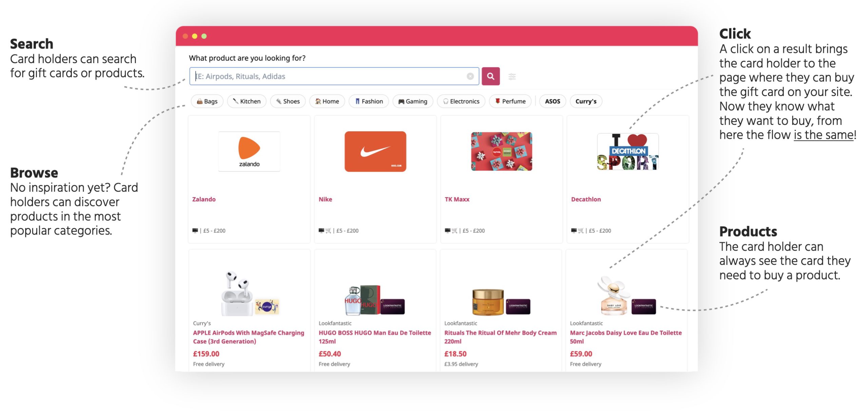
Task: Click the Lookfantastic label above Marc Jacobs
Action: coord(586,323)
